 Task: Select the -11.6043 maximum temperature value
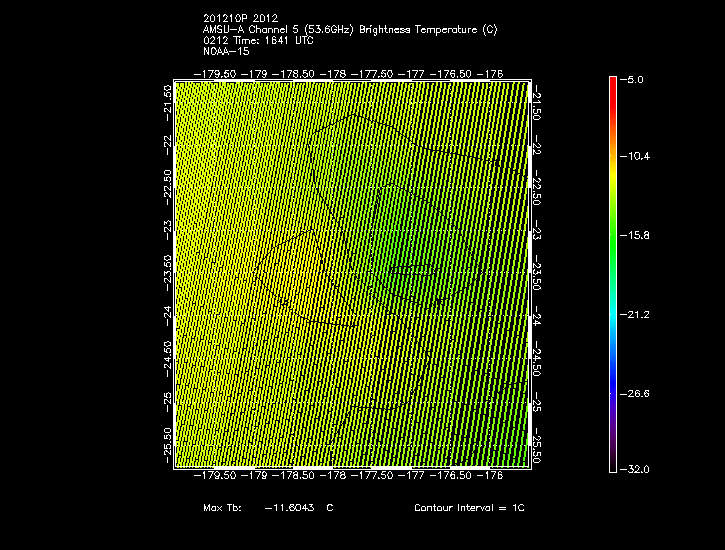(x=289, y=508)
